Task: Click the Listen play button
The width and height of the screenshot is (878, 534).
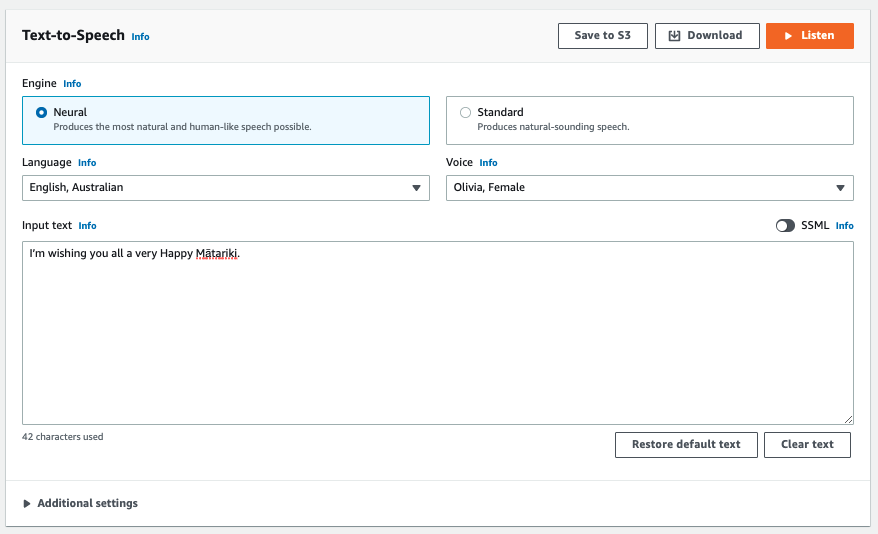Action: point(809,36)
